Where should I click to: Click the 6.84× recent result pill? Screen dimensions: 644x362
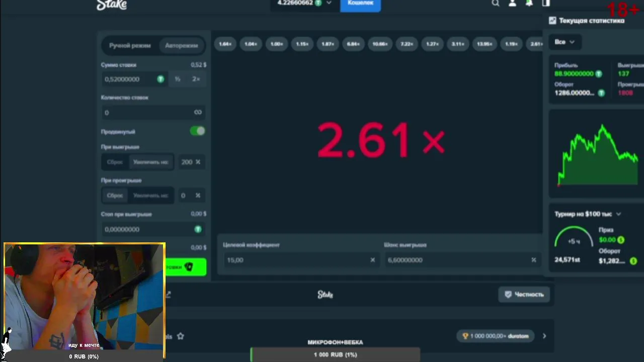point(353,44)
